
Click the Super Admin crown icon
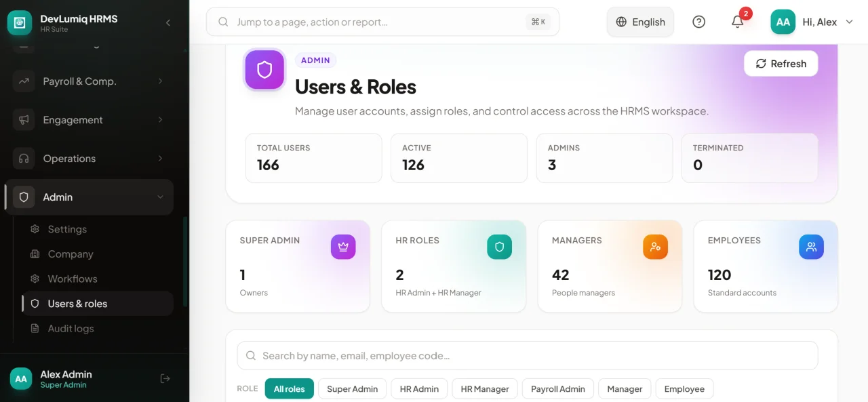343,247
